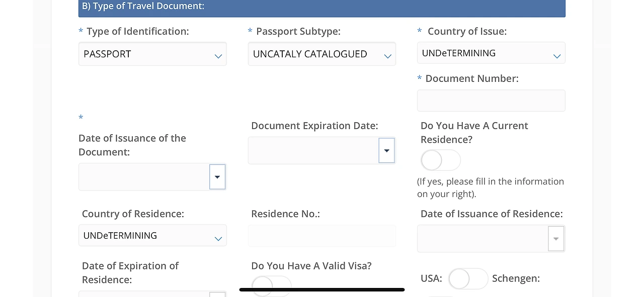Click chevron icon in PASSPORT select box

[218, 56]
